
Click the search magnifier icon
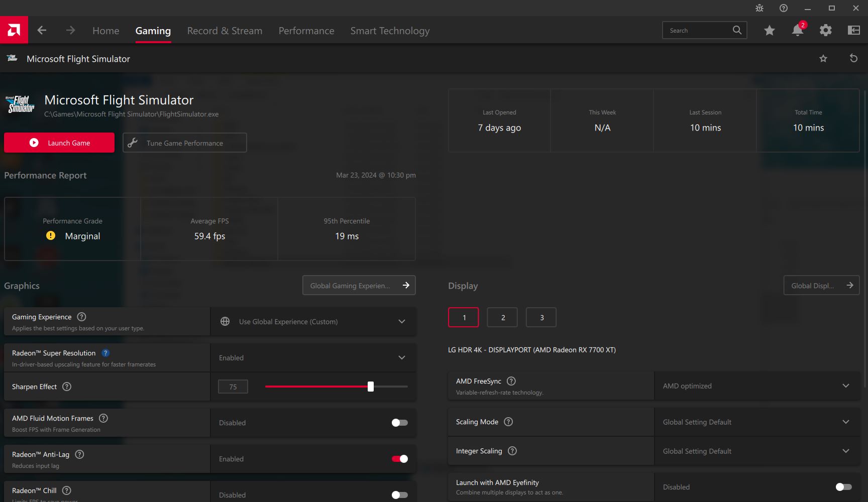click(x=737, y=30)
